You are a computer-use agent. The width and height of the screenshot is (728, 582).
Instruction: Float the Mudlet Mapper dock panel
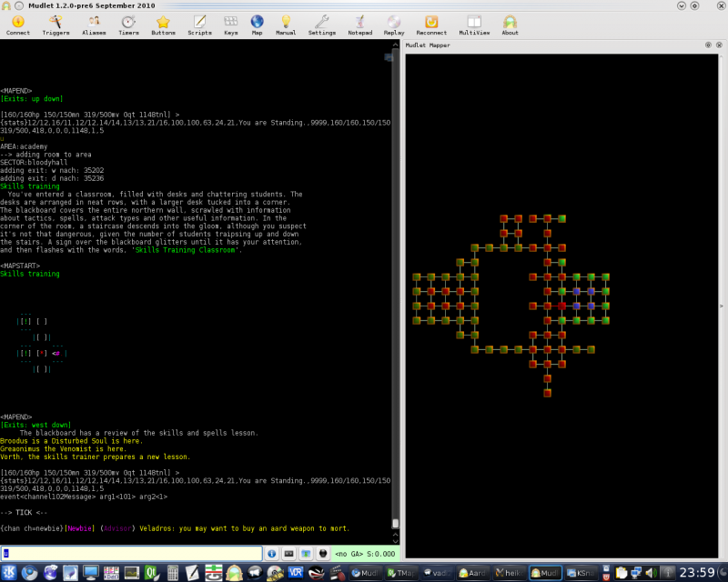tap(708, 45)
